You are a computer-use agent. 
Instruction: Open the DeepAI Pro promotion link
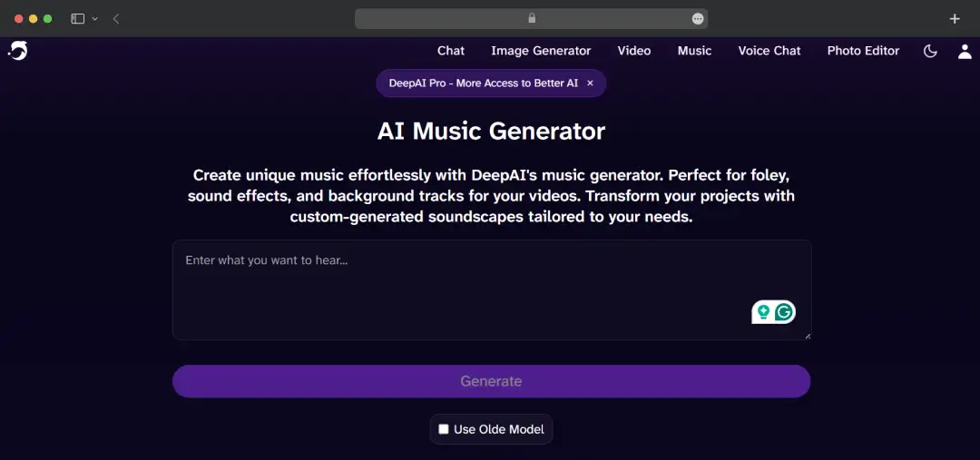click(483, 83)
